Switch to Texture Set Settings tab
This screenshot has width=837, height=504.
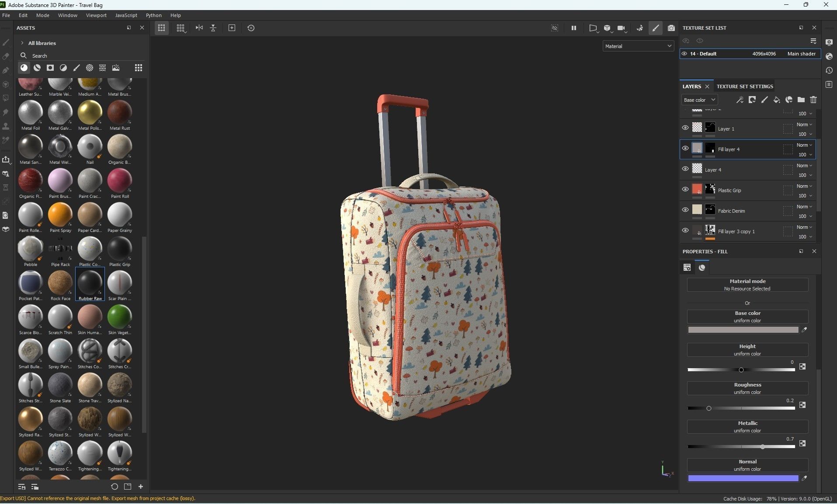pyautogui.click(x=745, y=86)
